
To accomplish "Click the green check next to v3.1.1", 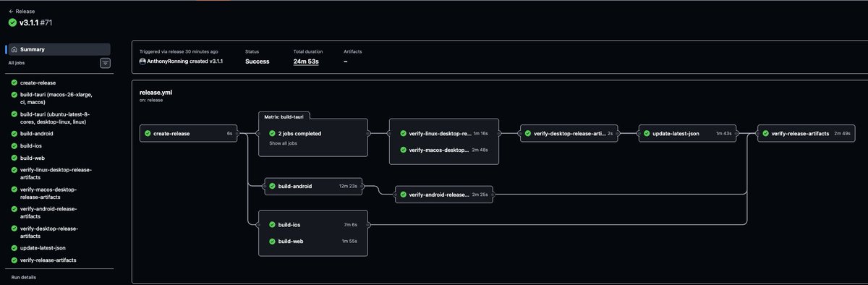I will click(x=12, y=23).
